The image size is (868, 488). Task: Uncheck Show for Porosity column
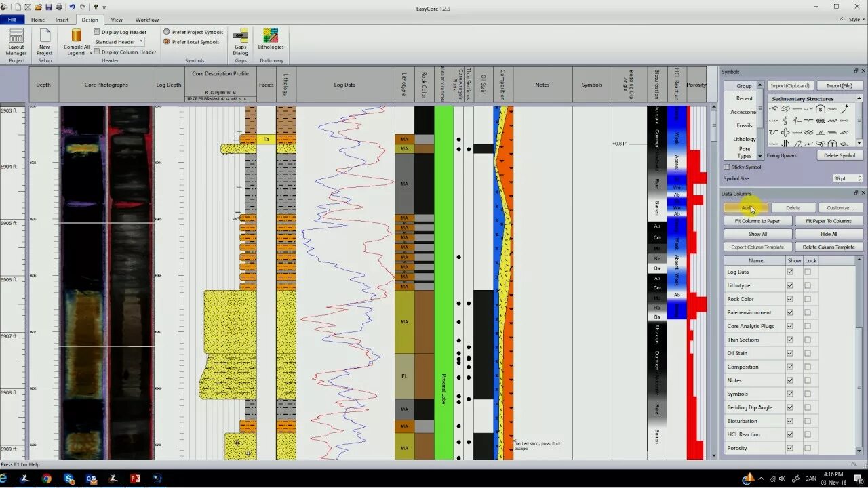click(x=789, y=448)
